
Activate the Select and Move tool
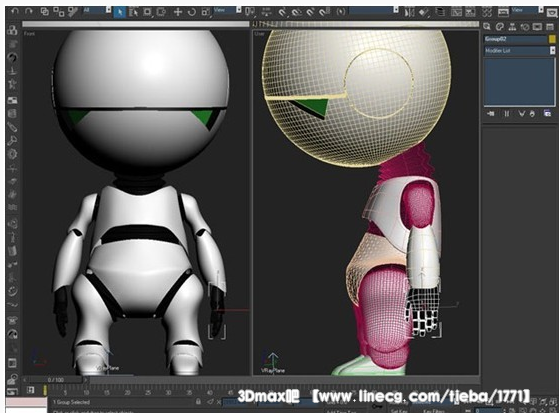[x=178, y=12]
